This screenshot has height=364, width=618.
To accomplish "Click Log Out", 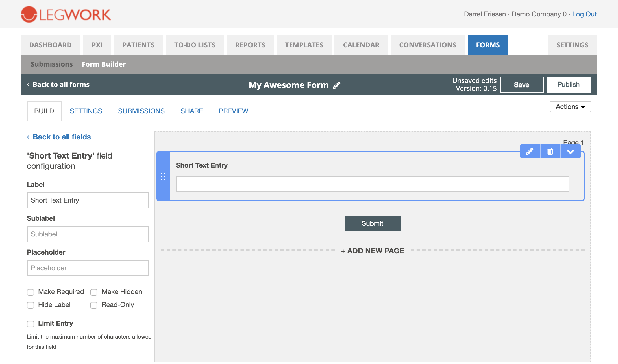I will tap(584, 14).
